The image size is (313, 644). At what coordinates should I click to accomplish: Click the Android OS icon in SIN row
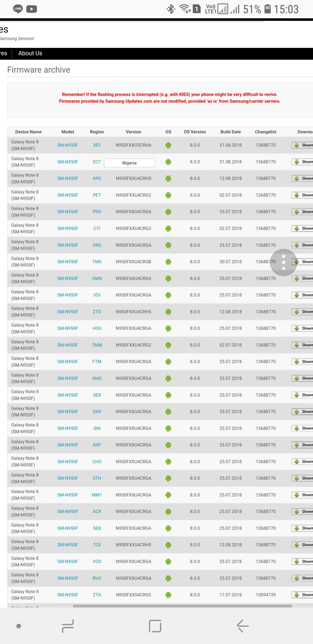click(168, 428)
